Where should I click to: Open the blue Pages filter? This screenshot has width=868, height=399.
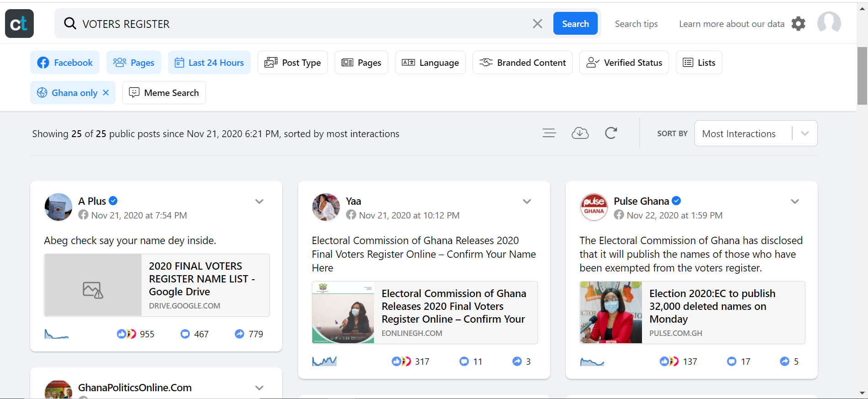coord(134,63)
